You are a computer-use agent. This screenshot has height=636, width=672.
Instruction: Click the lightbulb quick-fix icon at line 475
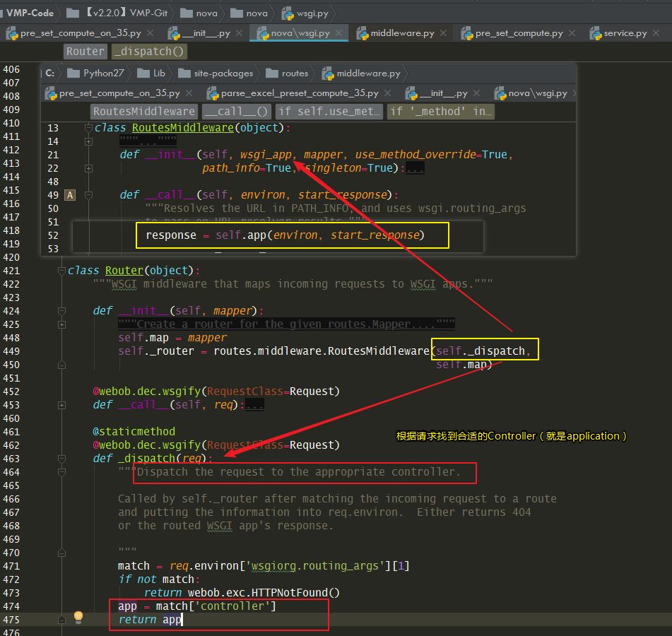pyautogui.click(x=78, y=617)
